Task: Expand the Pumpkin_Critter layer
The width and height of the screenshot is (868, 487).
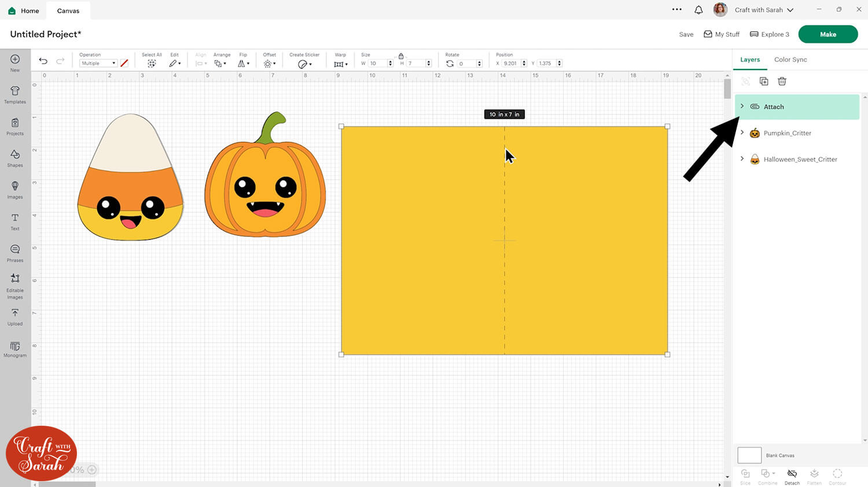Action: pos(742,132)
